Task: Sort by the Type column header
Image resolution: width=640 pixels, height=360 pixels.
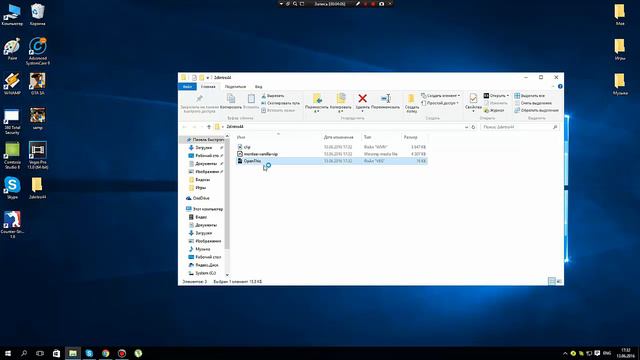Action: click(381, 137)
